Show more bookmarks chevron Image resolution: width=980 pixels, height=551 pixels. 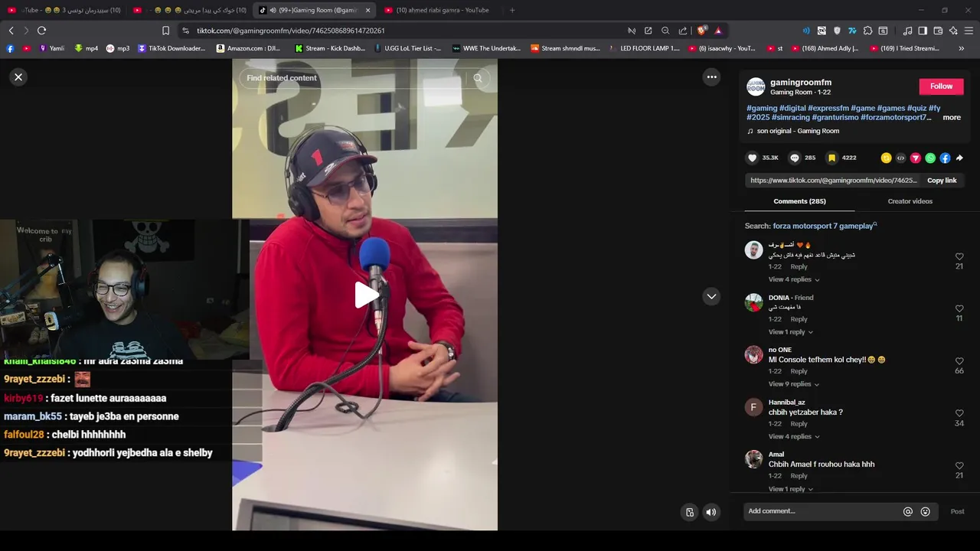(x=961, y=48)
